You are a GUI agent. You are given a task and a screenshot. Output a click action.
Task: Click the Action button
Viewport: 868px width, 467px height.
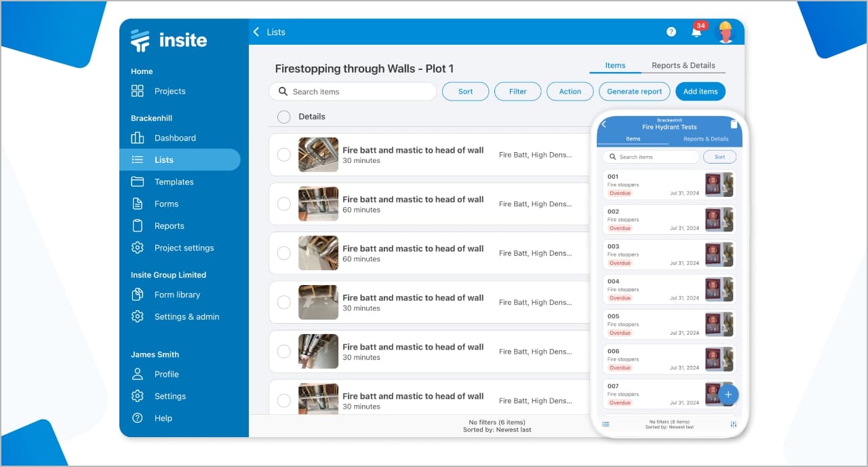tap(570, 92)
